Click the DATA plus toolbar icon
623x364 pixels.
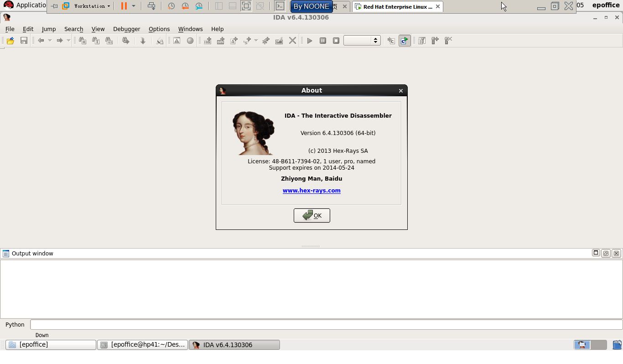pos(221,41)
